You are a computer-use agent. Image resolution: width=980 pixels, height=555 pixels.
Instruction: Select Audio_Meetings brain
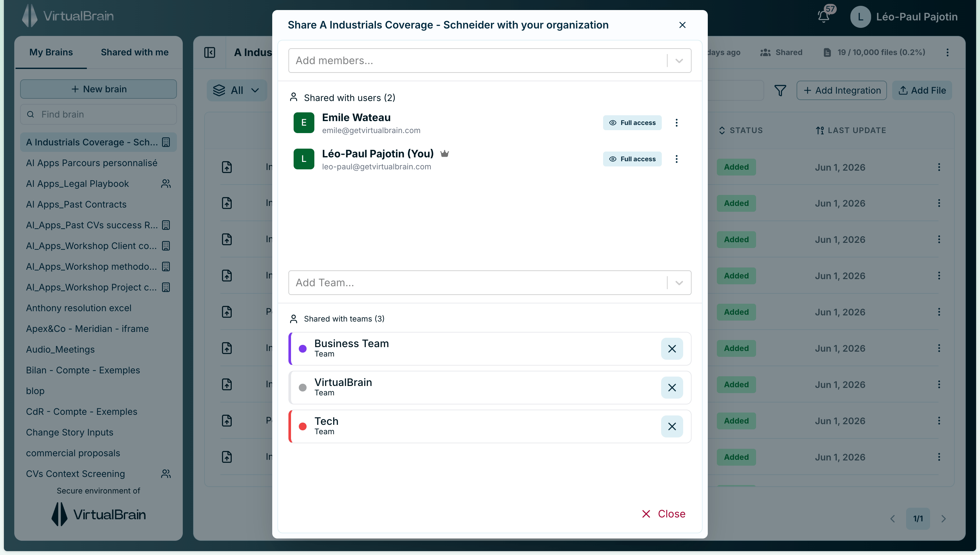point(99,349)
